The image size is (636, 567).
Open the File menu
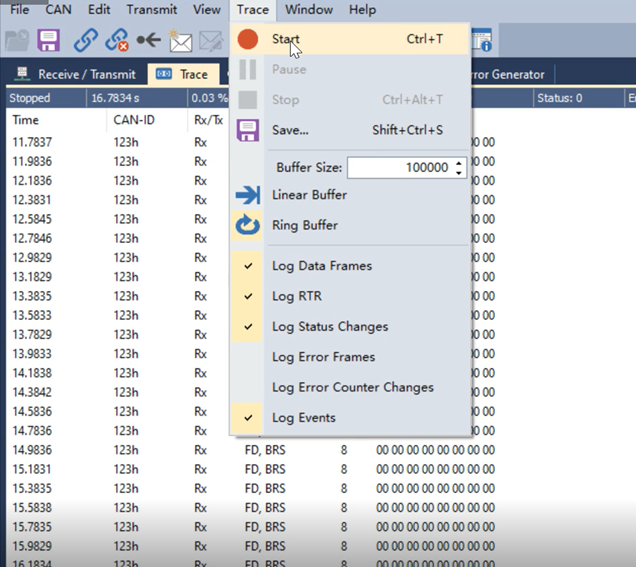coord(19,10)
